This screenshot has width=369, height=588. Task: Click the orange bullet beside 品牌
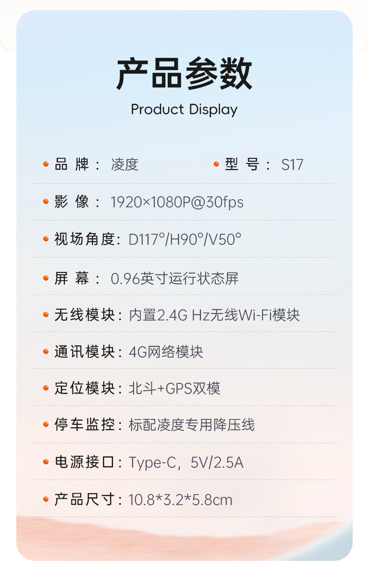point(46,164)
